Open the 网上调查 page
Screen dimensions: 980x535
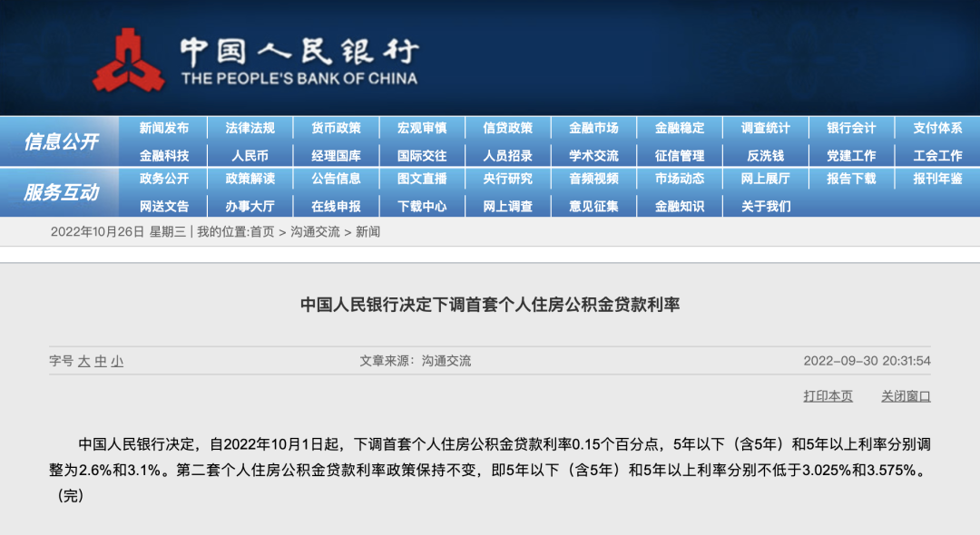click(510, 206)
